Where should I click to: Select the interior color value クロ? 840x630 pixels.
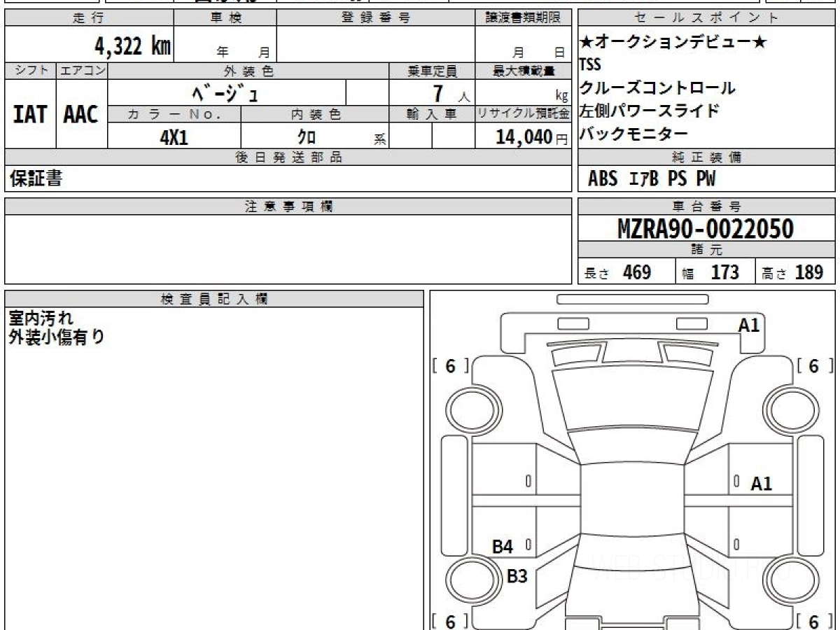[307, 137]
